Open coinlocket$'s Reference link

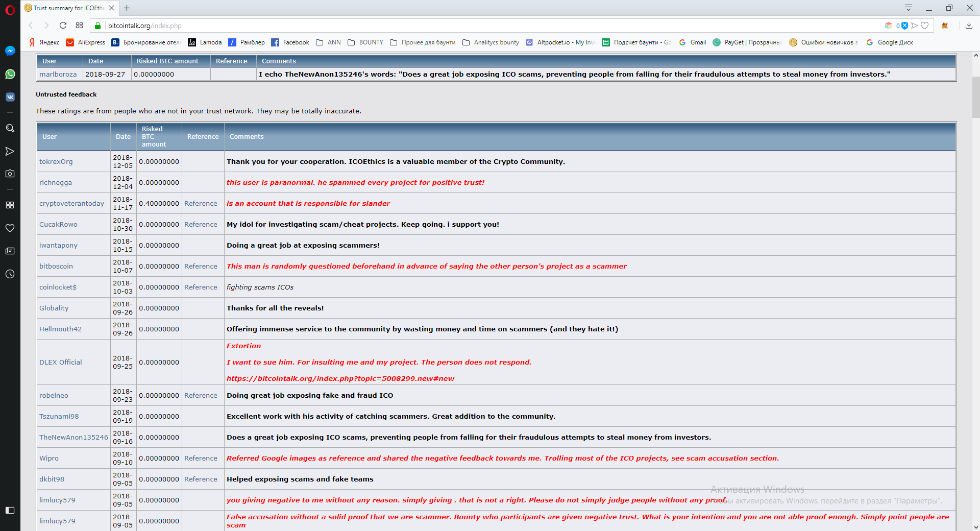[201, 287]
